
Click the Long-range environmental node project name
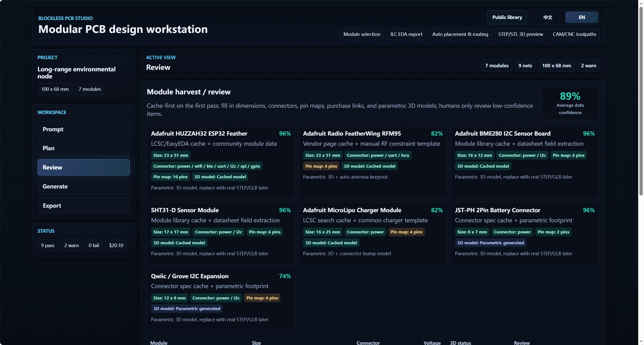point(77,73)
